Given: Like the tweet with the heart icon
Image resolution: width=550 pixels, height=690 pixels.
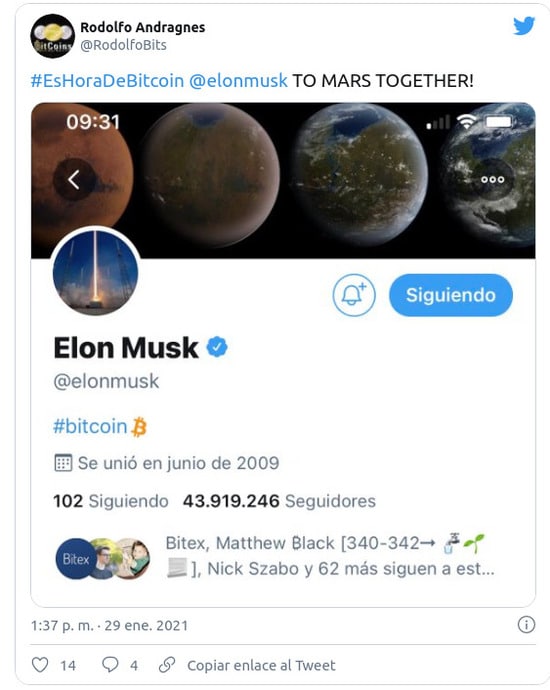Looking at the screenshot, I should (40, 664).
